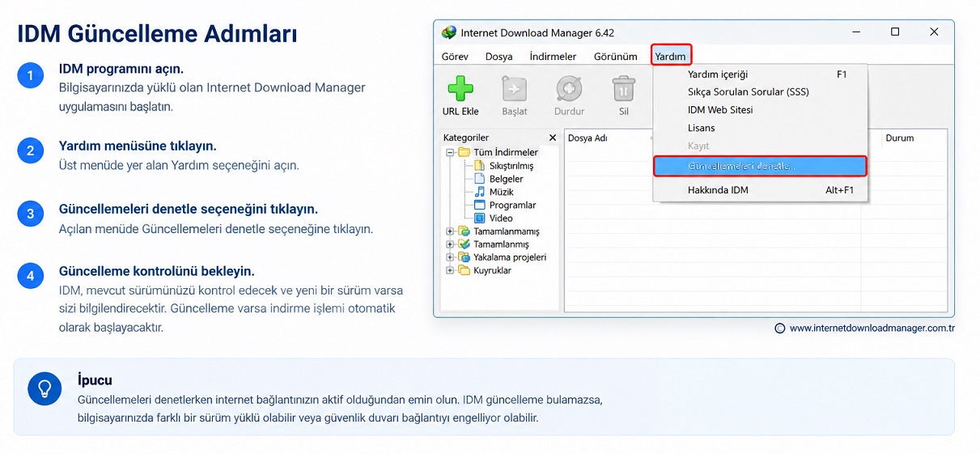The height and width of the screenshot is (454, 980).
Task: Click the Tamamlanmış checkmark folder icon
Action: 464,244
